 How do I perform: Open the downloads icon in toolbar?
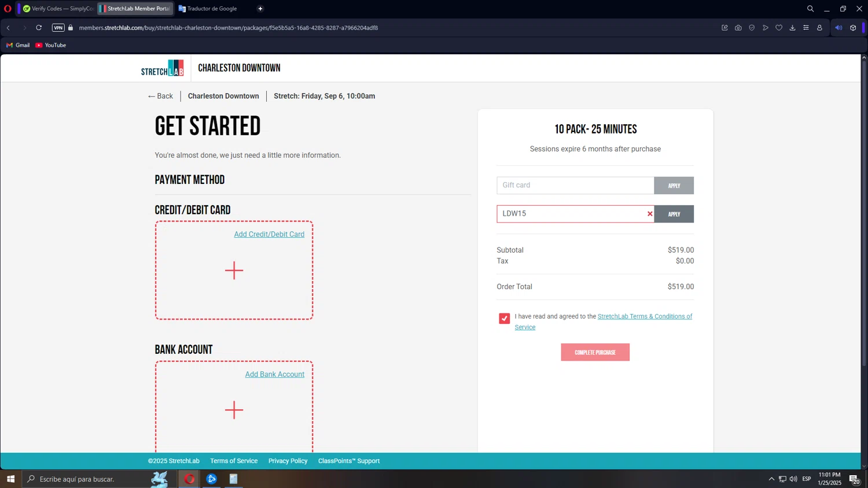(792, 28)
